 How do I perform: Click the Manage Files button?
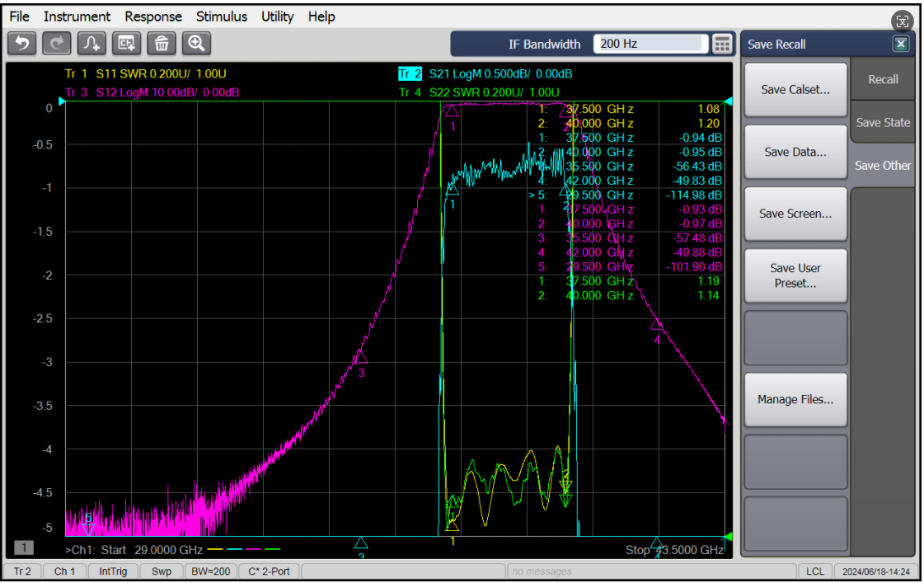[795, 400]
